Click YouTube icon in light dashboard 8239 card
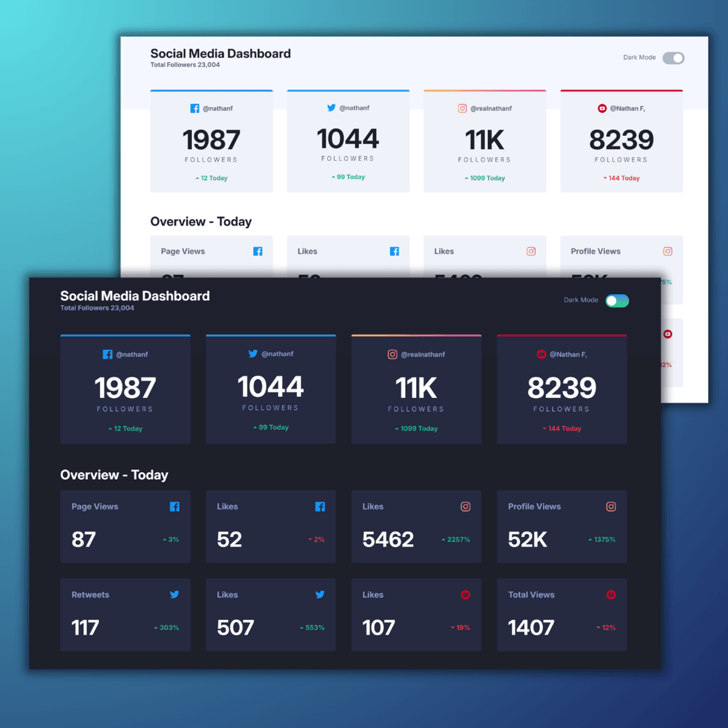The height and width of the screenshot is (728, 728). point(602,109)
